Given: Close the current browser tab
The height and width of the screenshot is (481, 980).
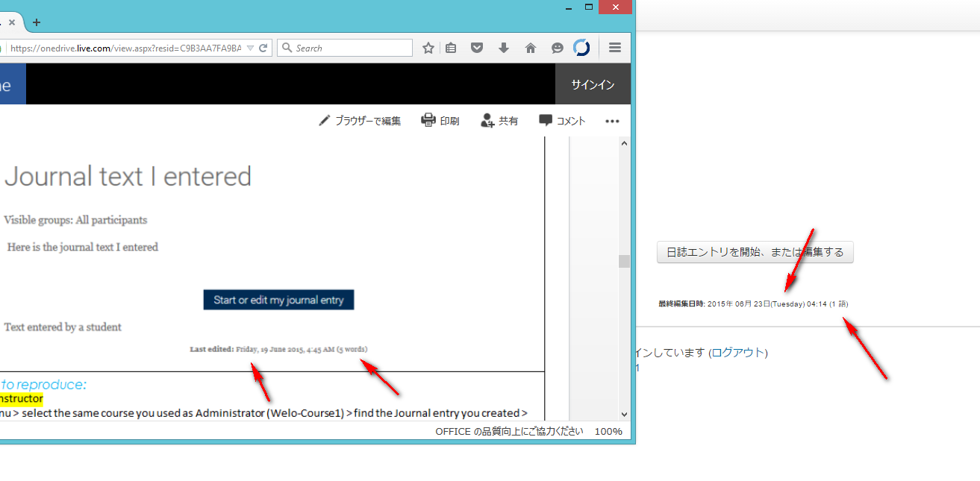Looking at the screenshot, I should click(12, 22).
